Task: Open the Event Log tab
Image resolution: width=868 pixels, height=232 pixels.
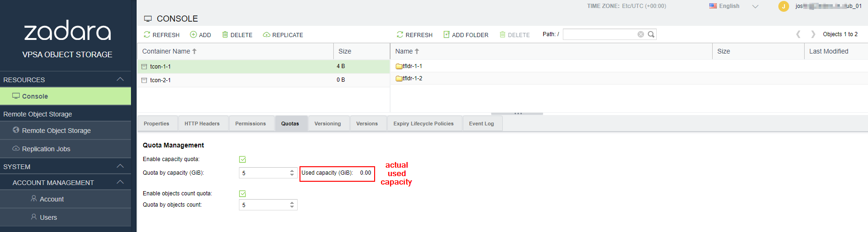Action: [482, 124]
